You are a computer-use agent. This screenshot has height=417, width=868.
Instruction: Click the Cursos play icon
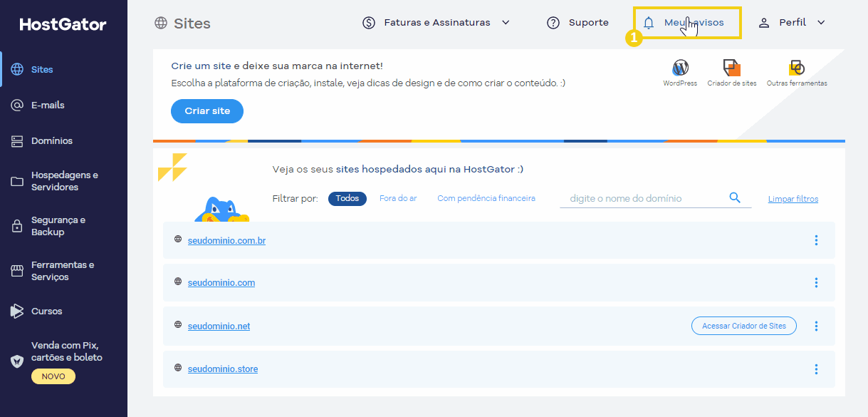click(17, 311)
